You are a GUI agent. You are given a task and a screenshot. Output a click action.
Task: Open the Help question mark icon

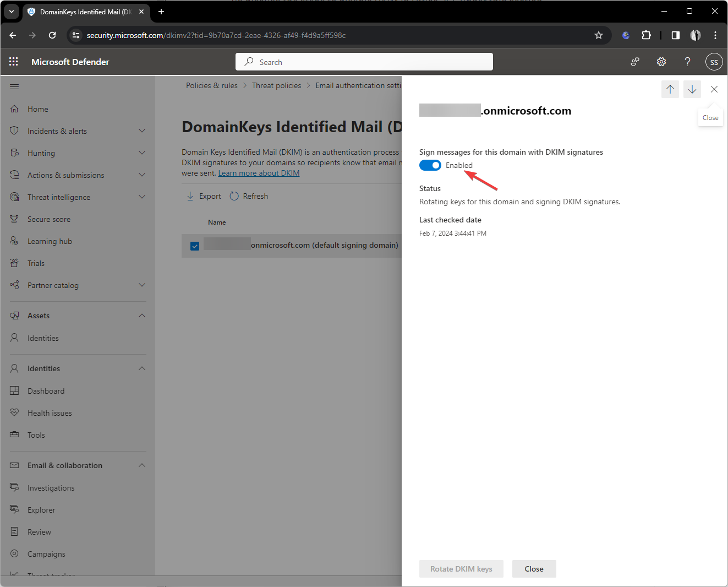point(687,62)
